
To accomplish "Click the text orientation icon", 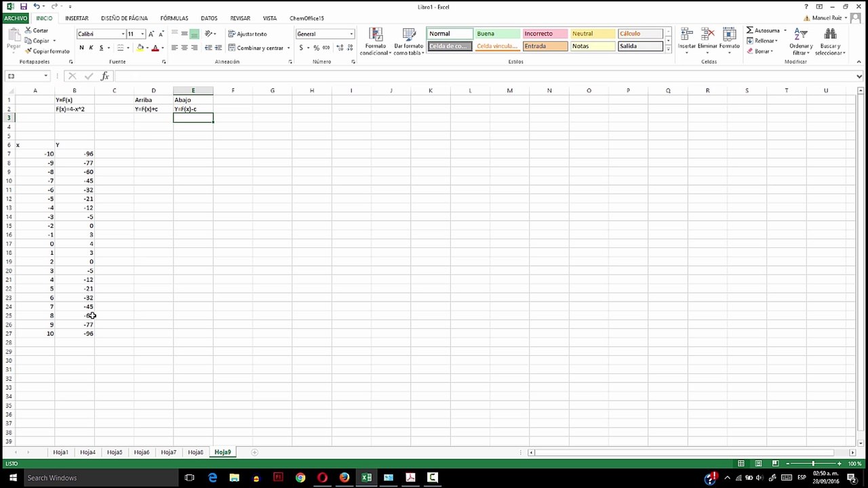I will pyautogui.click(x=209, y=34).
